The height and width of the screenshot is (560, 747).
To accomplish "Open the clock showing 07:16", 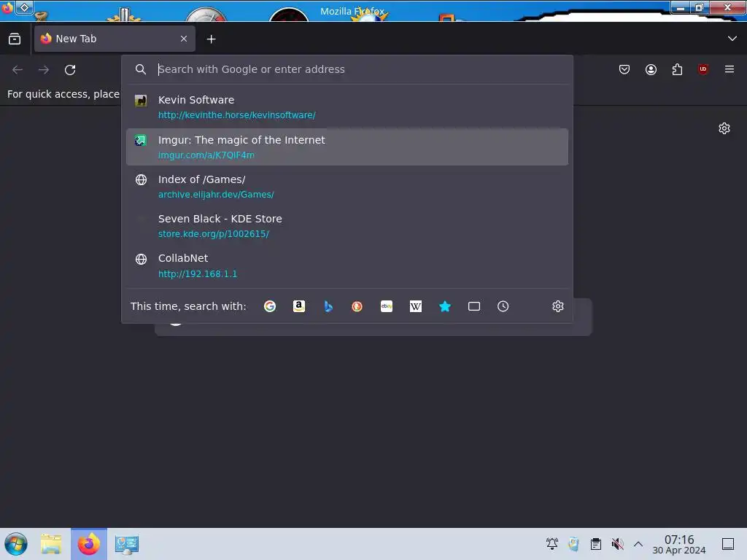I will click(679, 544).
